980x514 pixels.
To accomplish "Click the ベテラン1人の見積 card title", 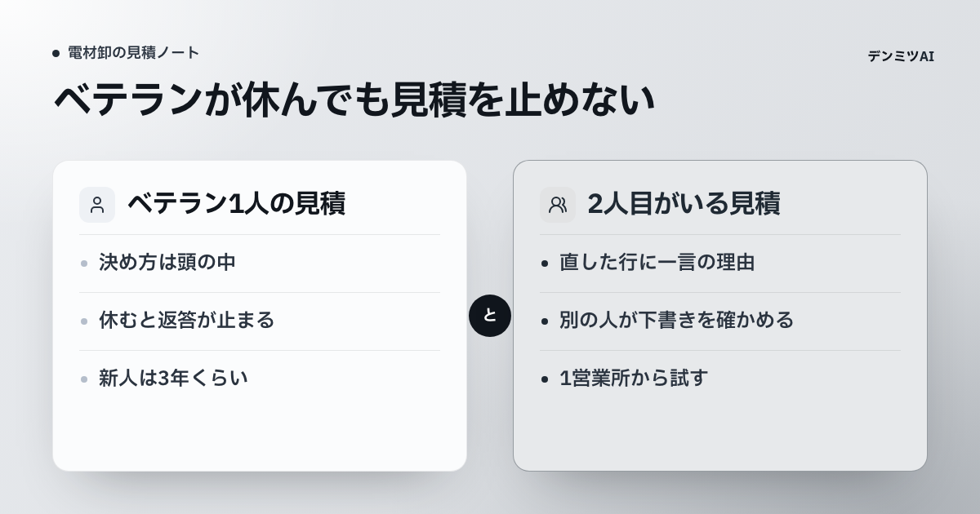I will (x=236, y=204).
